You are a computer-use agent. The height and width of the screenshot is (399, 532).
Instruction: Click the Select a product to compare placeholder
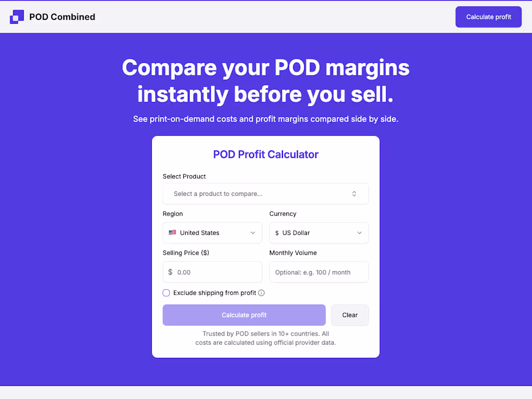click(218, 193)
